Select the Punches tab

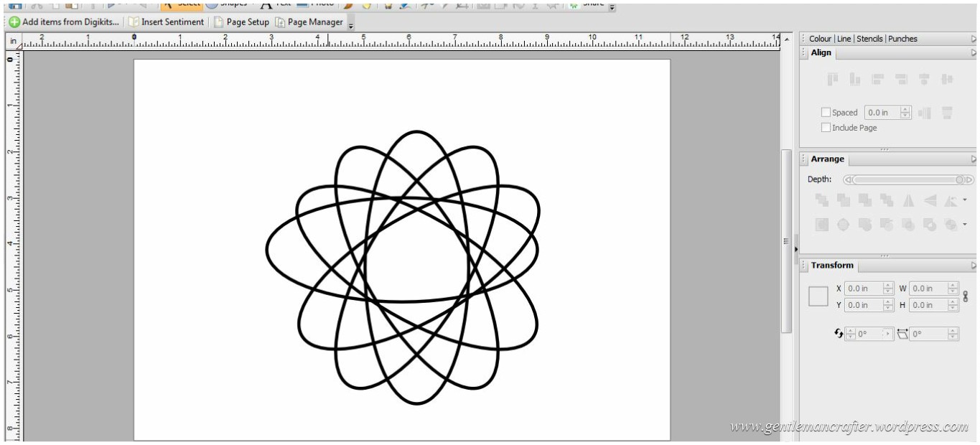pos(902,39)
